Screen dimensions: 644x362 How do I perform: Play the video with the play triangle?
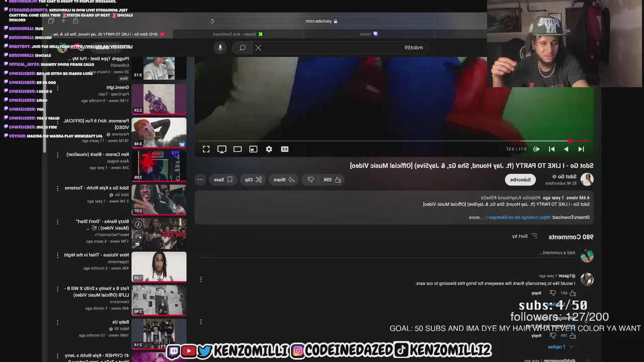tap(567, 149)
